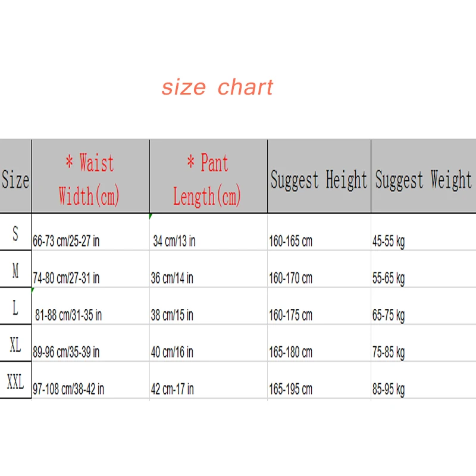Select the 45-55 kg weight cell
The width and height of the screenshot is (476, 476).
coord(389,241)
